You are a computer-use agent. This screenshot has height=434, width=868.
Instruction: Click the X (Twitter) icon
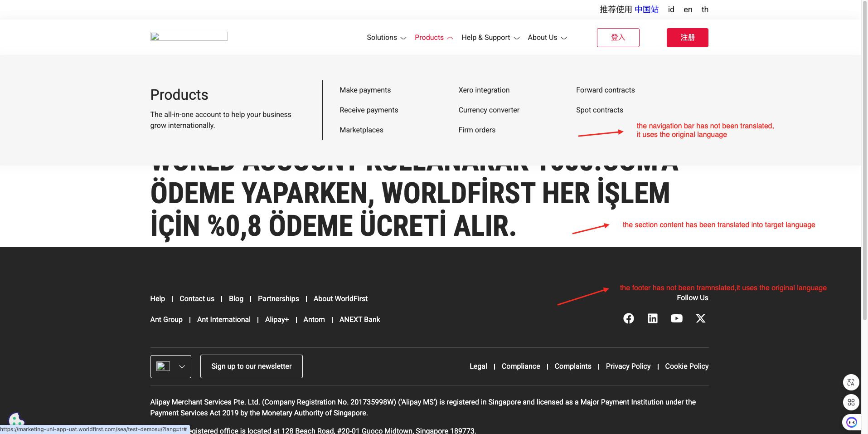(700, 318)
